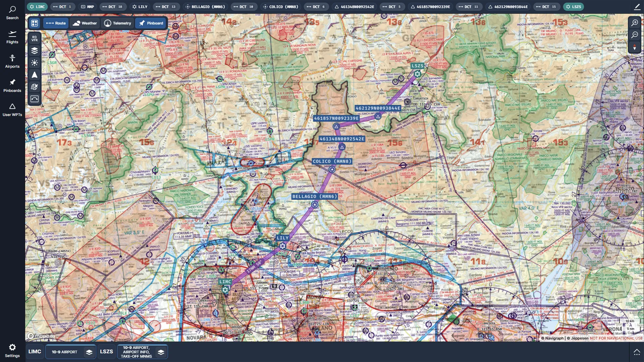Click the Navigraph attribution link
The image size is (644, 362).
[x=553, y=338]
